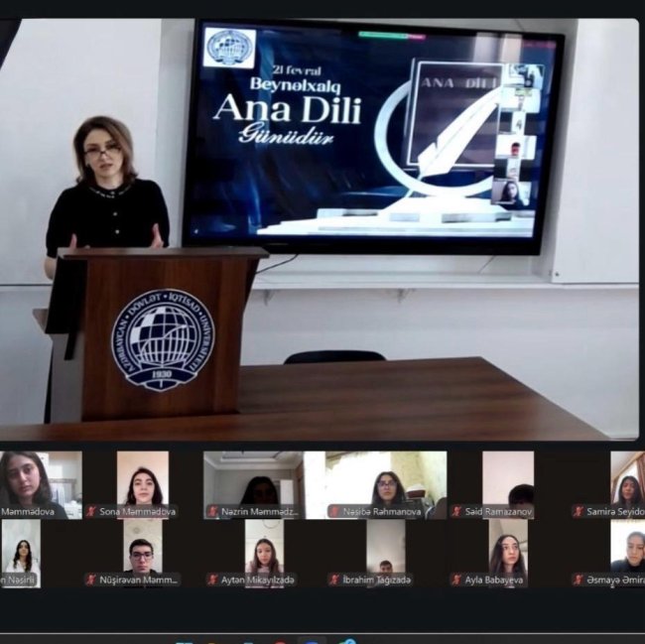Click Aytən Mikayılzadə's video thumbnail
This screenshot has width=645, height=644.
pyautogui.click(x=264, y=546)
